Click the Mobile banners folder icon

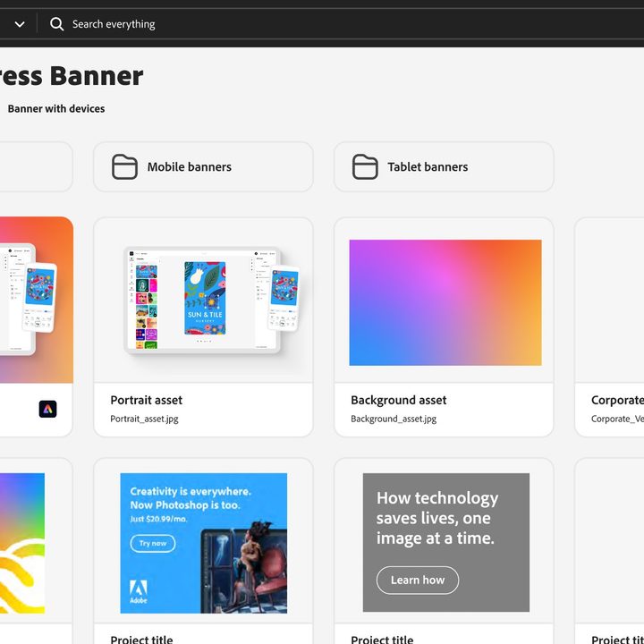click(x=124, y=166)
